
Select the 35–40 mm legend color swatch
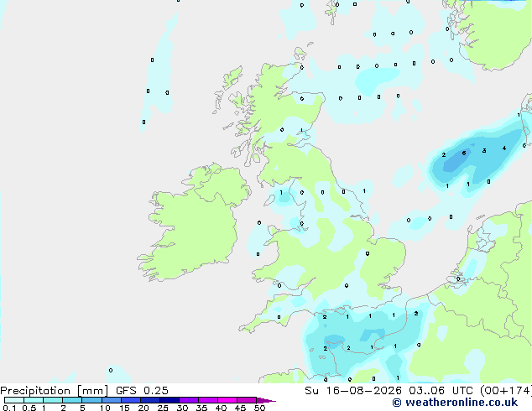tap(207, 400)
